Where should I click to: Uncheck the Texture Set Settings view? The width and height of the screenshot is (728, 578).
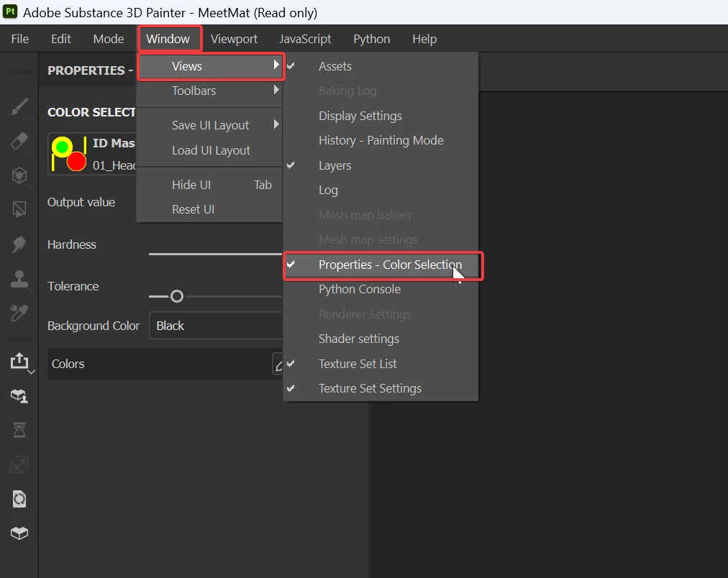point(381,389)
